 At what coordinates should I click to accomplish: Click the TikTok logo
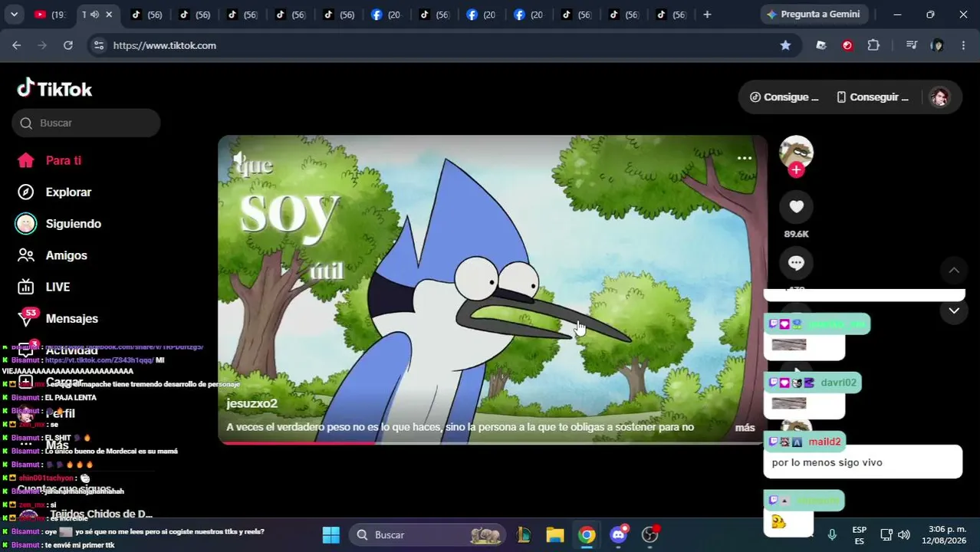54,89
